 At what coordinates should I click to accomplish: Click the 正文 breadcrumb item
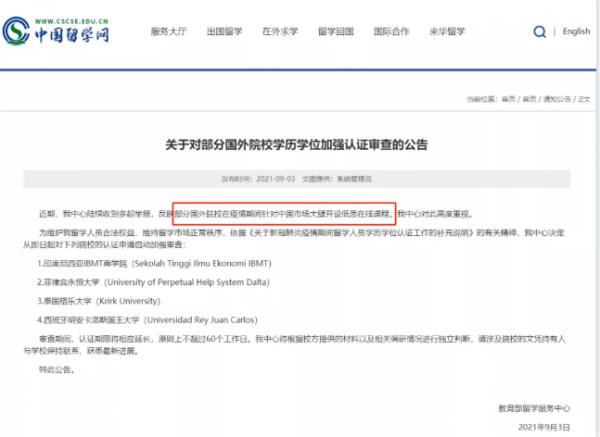pyautogui.click(x=584, y=99)
